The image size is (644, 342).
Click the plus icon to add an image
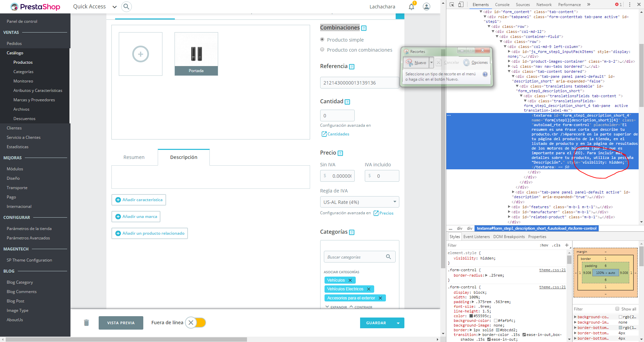coord(141,54)
